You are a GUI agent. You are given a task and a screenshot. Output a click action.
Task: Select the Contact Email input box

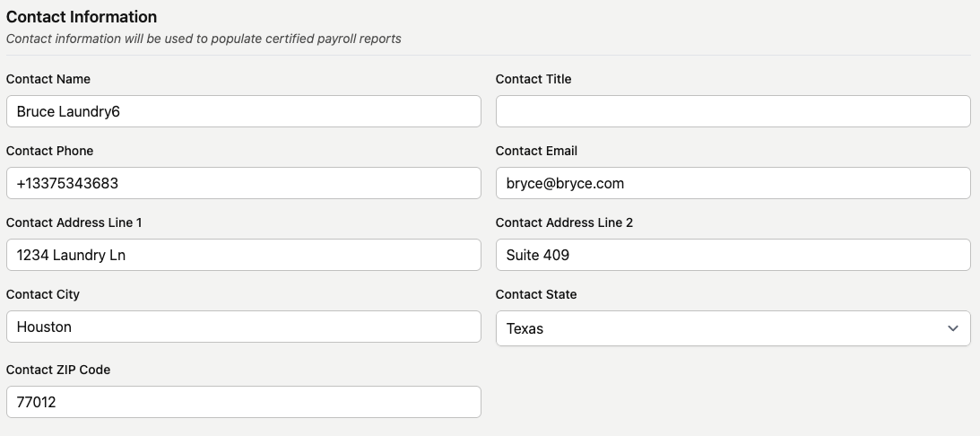click(x=733, y=183)
